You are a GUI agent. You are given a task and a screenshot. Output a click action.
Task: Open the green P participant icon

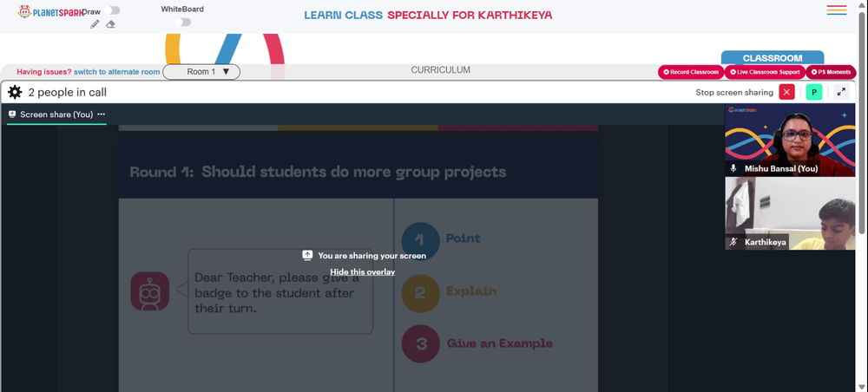coord(814,92)
